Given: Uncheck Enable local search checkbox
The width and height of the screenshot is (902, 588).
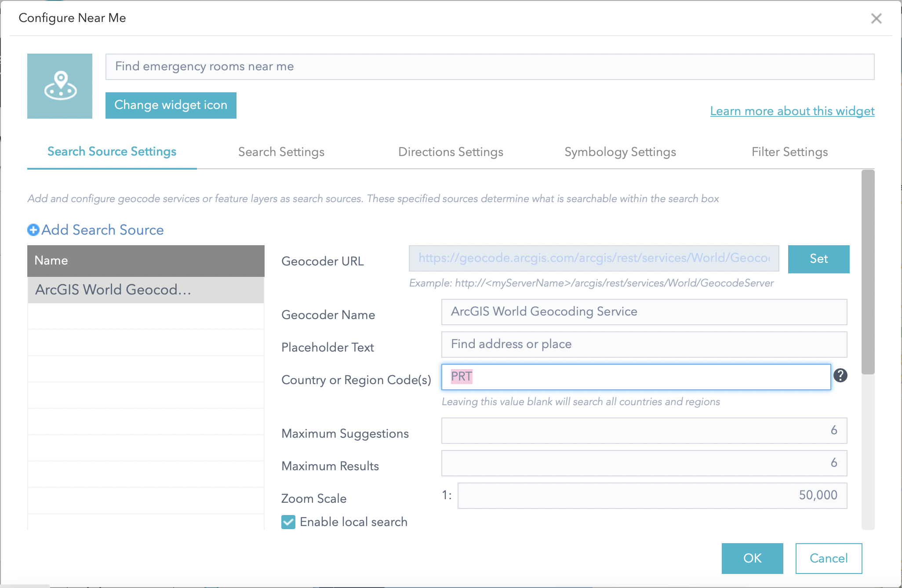Looking at the screenshot, I should tap(288, 522).
